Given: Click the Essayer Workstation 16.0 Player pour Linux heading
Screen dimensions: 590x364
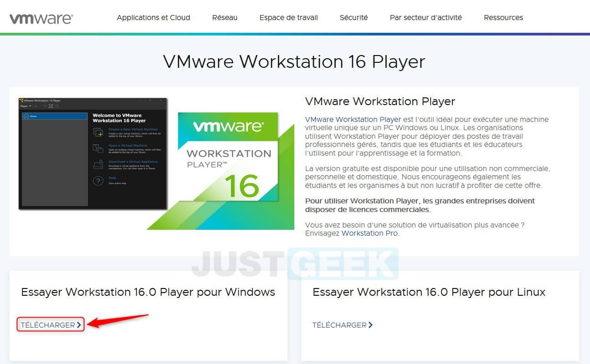Looking at the screenshot, I should (429, 292).
